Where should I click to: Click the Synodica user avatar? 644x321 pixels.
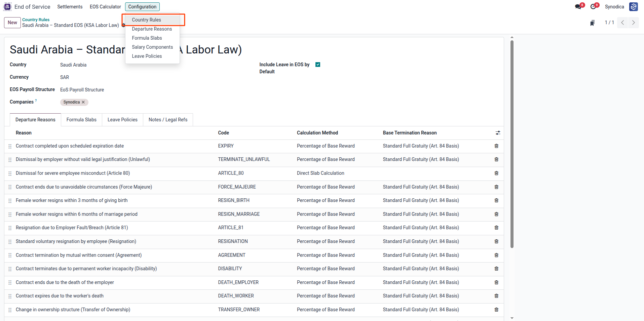coord(634,7)
